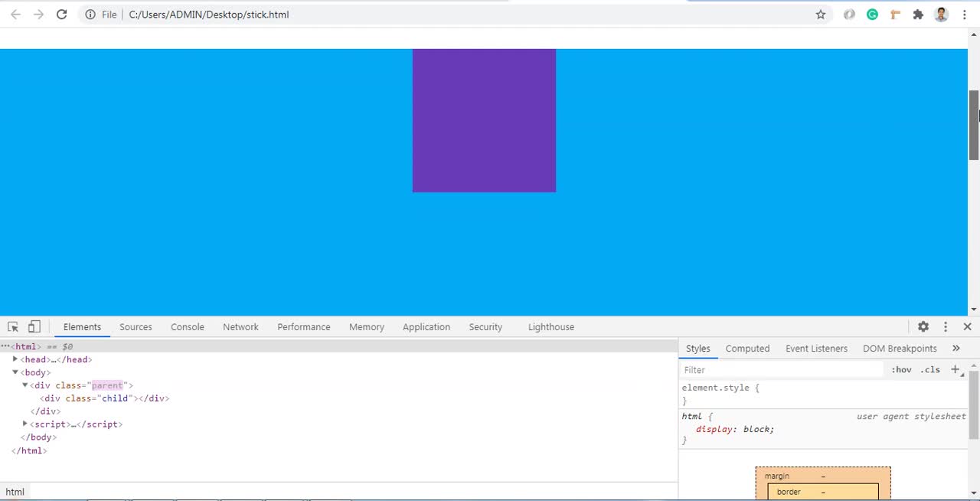
Task: Open DevTools customize three-dot menu
Action: pos(946,327)
